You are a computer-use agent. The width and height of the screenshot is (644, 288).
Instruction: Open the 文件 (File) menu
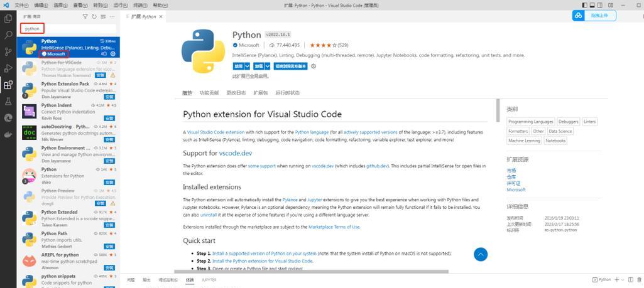click(21, 5)
